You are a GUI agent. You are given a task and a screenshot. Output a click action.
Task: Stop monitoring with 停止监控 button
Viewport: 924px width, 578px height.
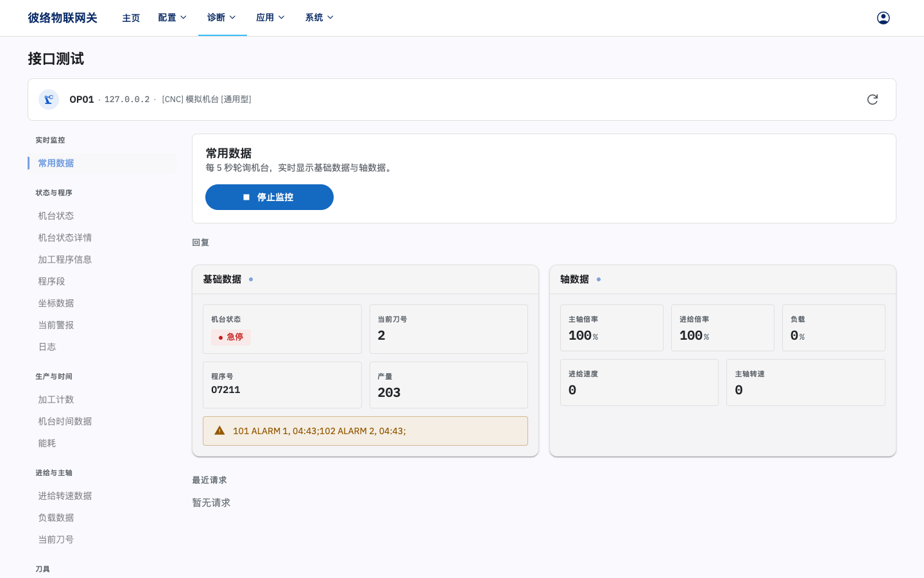(x=269, y=197)
